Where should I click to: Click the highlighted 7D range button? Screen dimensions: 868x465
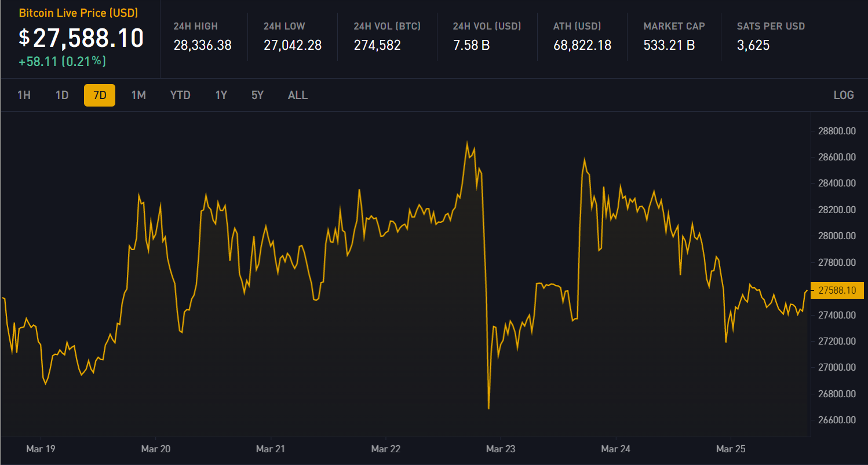[x=100, y=95]
